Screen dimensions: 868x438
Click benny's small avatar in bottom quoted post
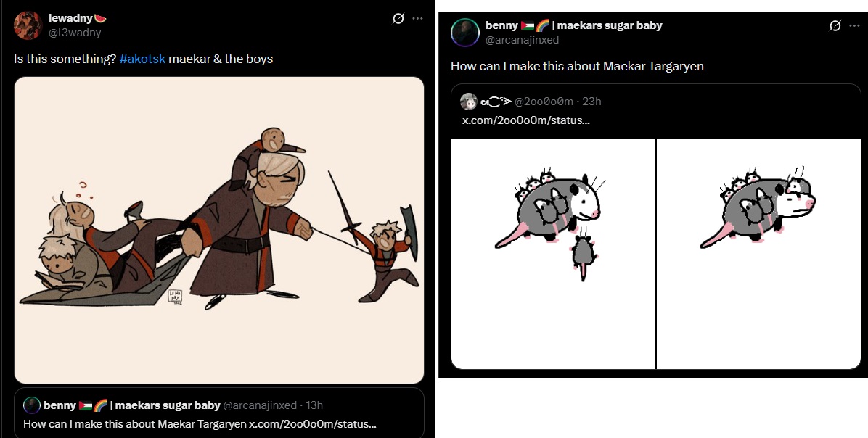[32, 405]
